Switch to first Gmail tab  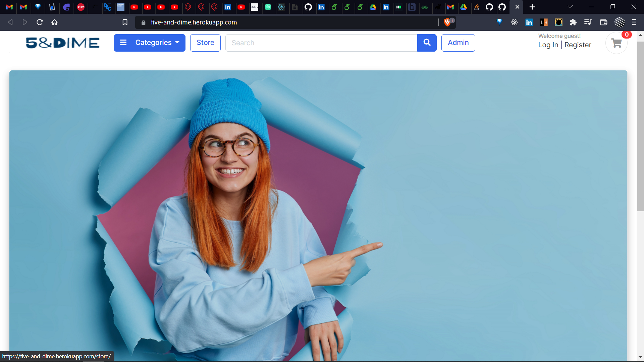coord(9,7)
